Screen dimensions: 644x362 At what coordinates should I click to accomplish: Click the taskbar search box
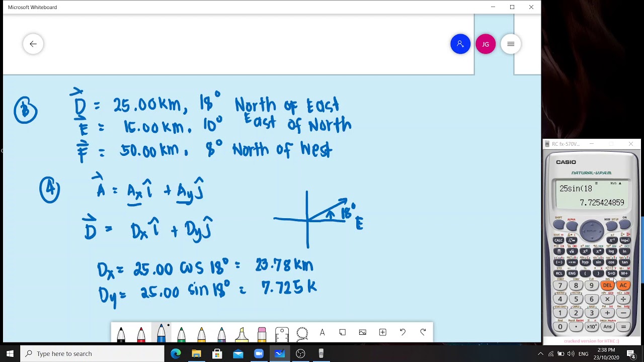point(92,353)
